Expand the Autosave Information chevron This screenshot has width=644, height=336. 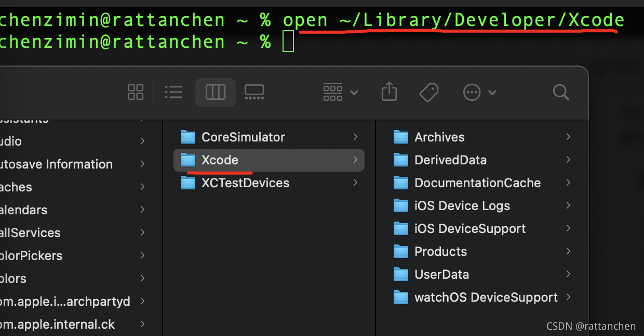(142, 164)
